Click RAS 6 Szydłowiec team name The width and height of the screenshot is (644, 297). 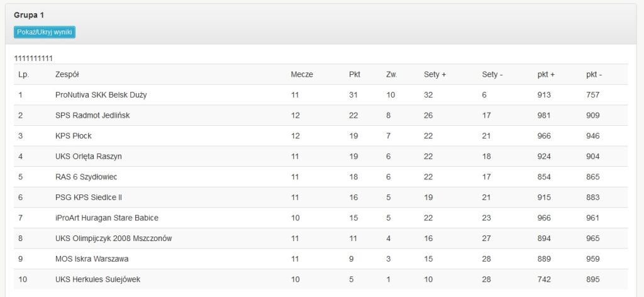pos(86,177)
